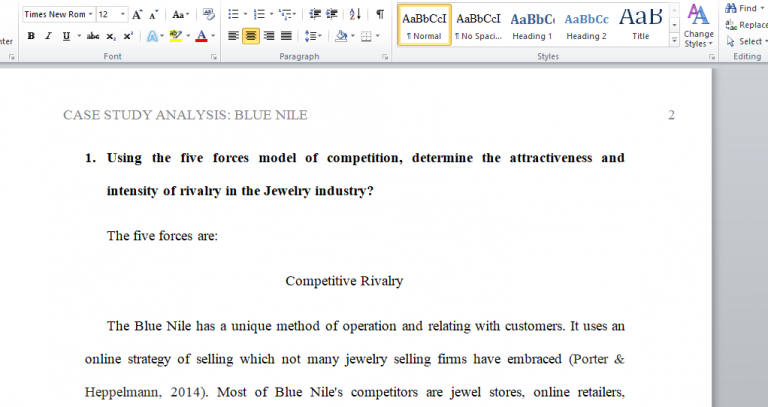Open the font name dropdown
Image resolution: width=768 pixels, height=407 pixels.
[90, 15]
